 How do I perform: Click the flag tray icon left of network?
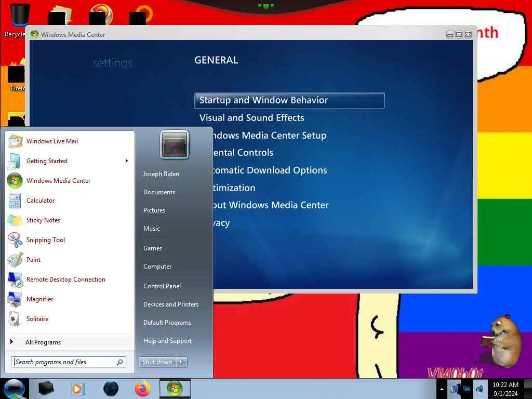pos(454,389)
